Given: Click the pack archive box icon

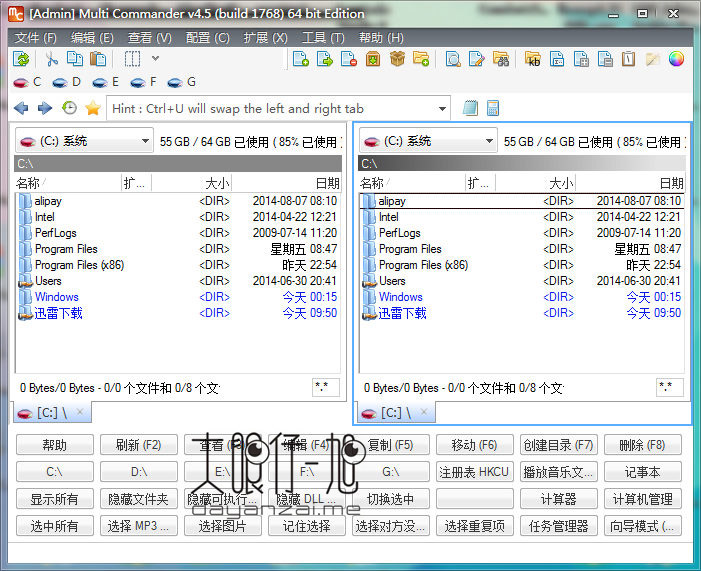Looking at the screenshot, I should click(x=373, y=59).
